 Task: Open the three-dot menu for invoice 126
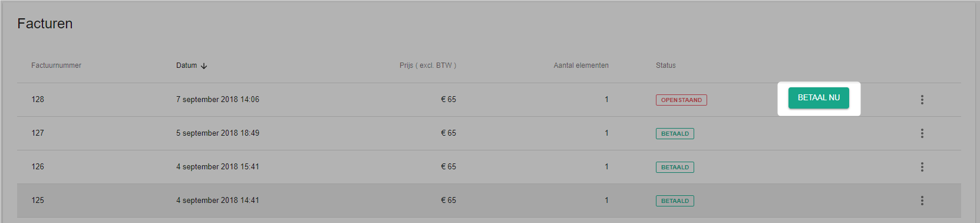[x=922, y=167]
